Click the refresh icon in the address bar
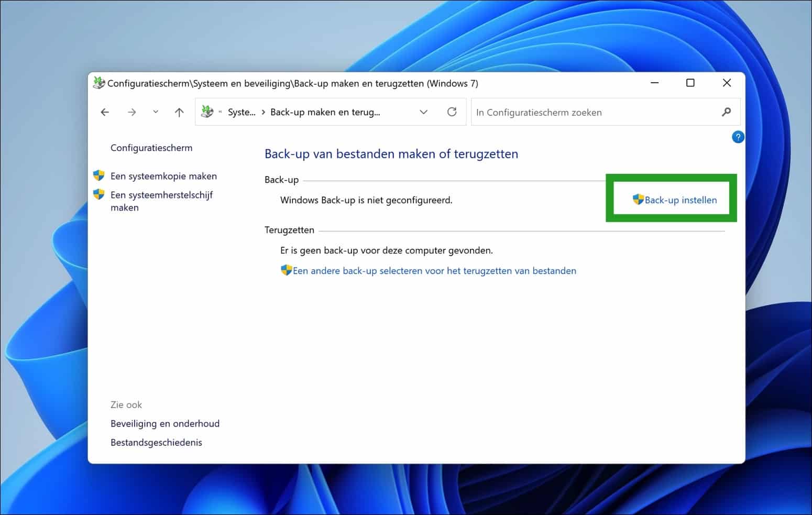 [452, 112]
